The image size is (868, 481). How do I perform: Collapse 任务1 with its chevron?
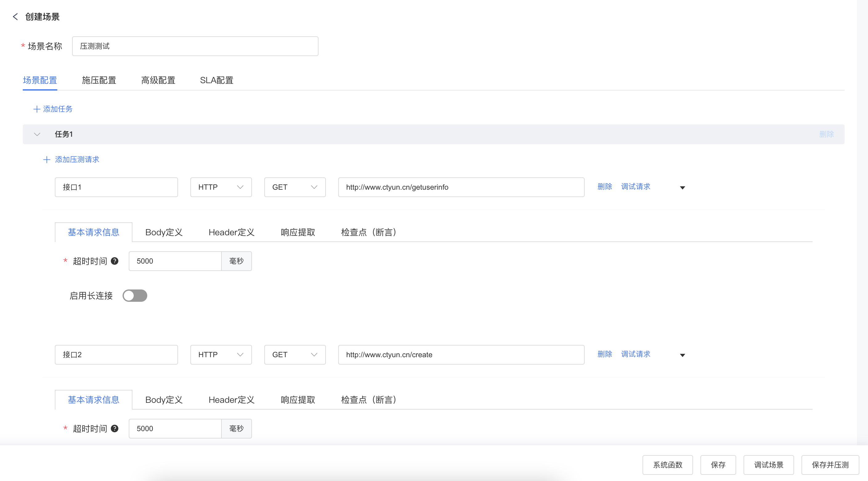tap(37, 134)
